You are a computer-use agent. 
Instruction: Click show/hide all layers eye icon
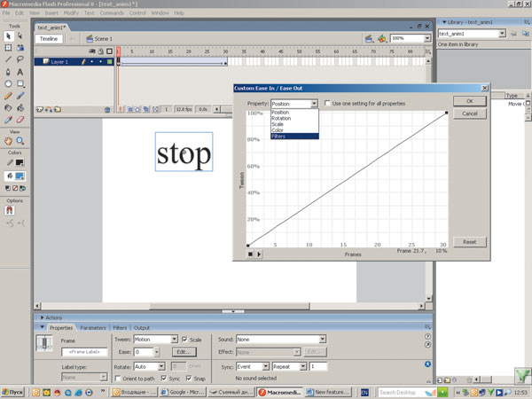(92, 51)
